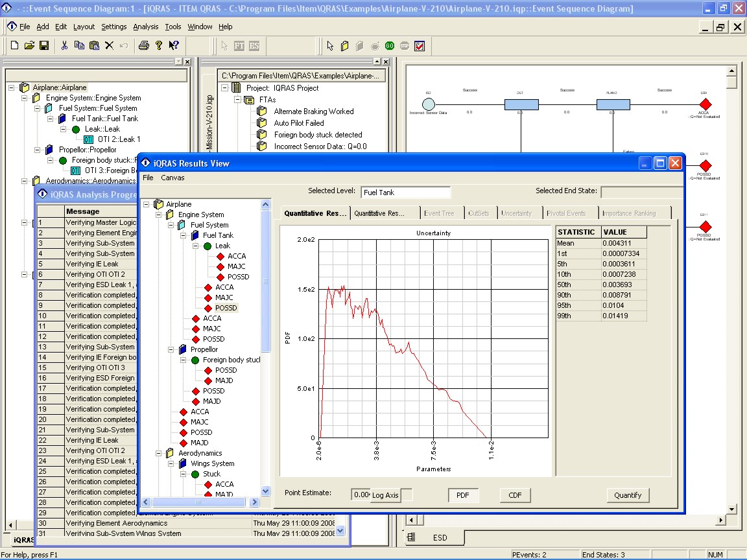Click the CDF button
747x560 pixels.
[x=515, y=495]
